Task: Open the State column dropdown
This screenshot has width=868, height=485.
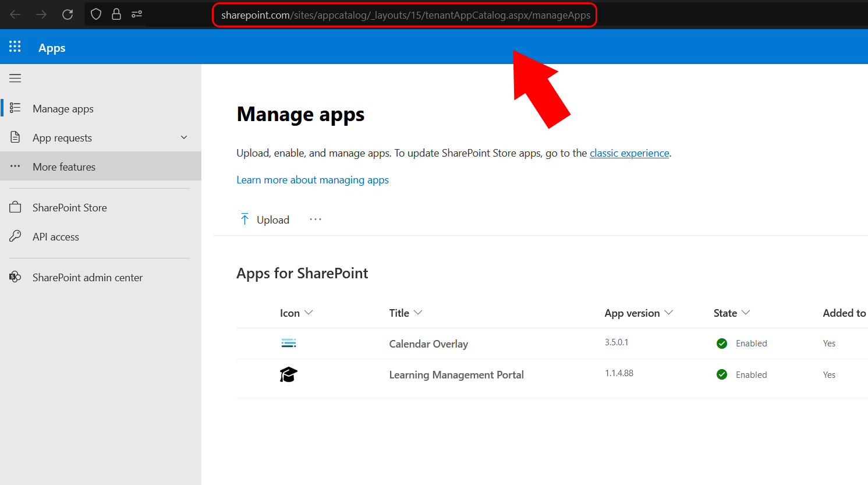Action: click(746, 313)
